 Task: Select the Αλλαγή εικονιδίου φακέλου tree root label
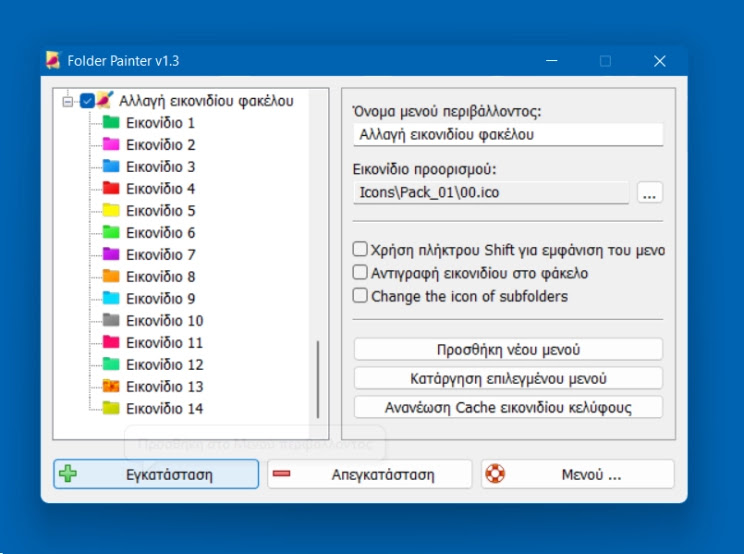point(206,101)
